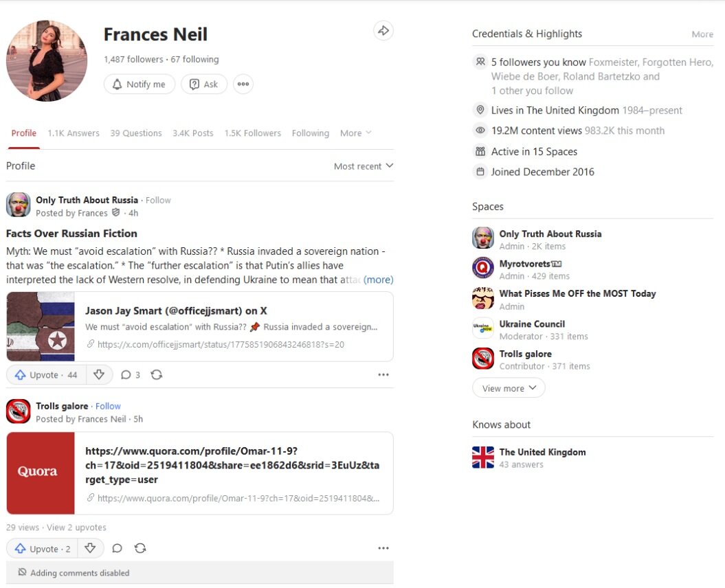Click the Active in 15 Spaces icon

[480, 151]
